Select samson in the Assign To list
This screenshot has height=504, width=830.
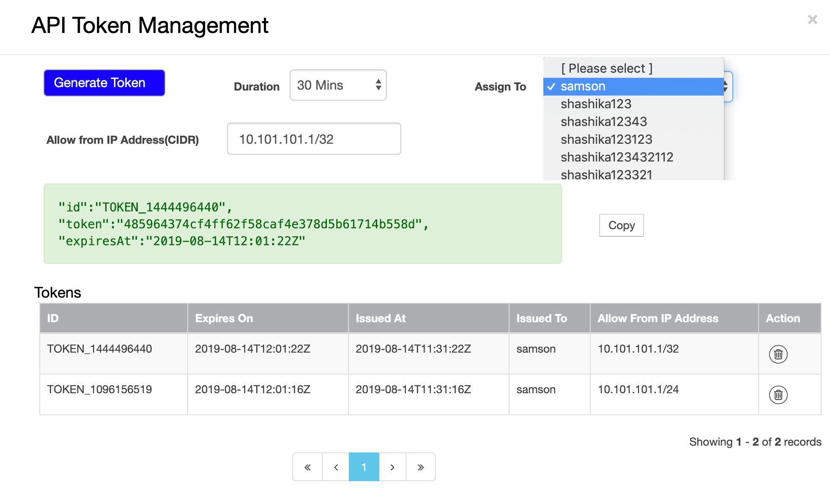pos(633,86)
